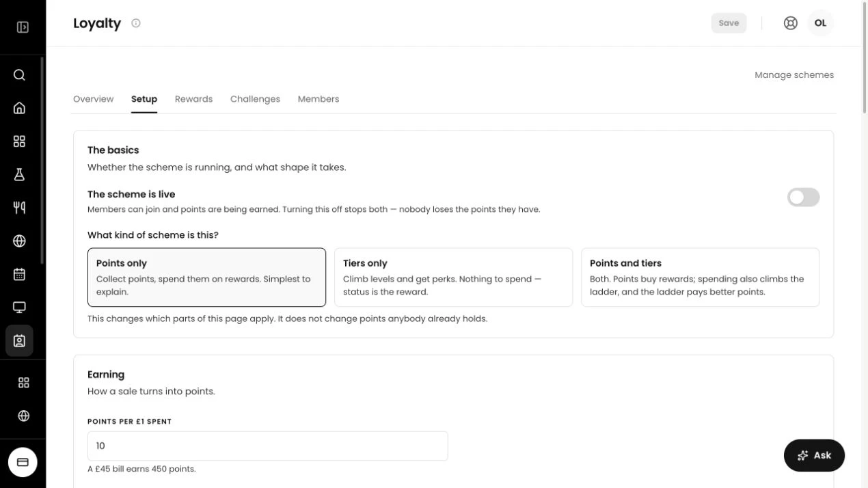Select the Points only scheme card
The image size is (868, 488).
[206, 277]
